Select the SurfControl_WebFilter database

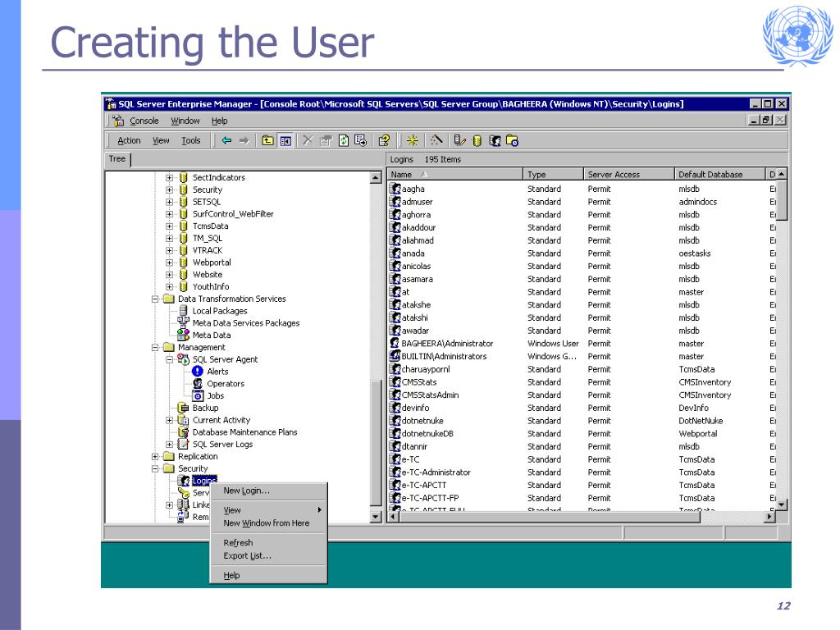point(233,214)
